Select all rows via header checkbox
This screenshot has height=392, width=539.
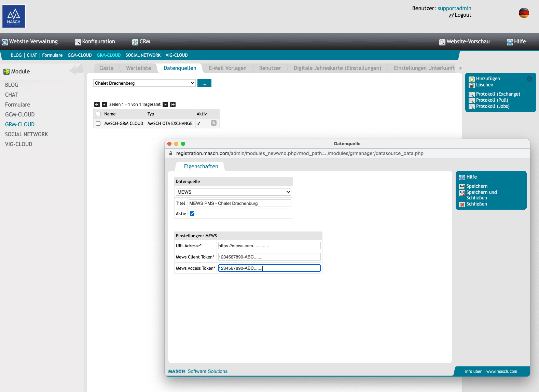pyautogui.click(x=98, y=114)
